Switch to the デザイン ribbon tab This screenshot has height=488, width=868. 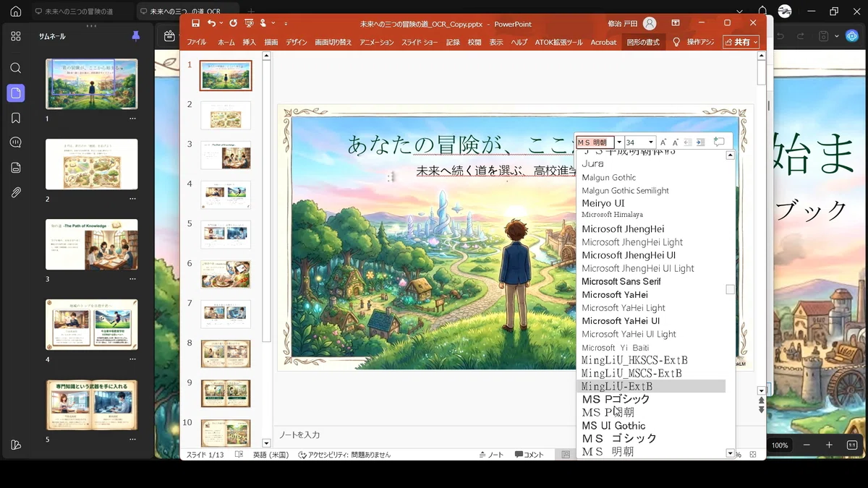coord(297,42)
